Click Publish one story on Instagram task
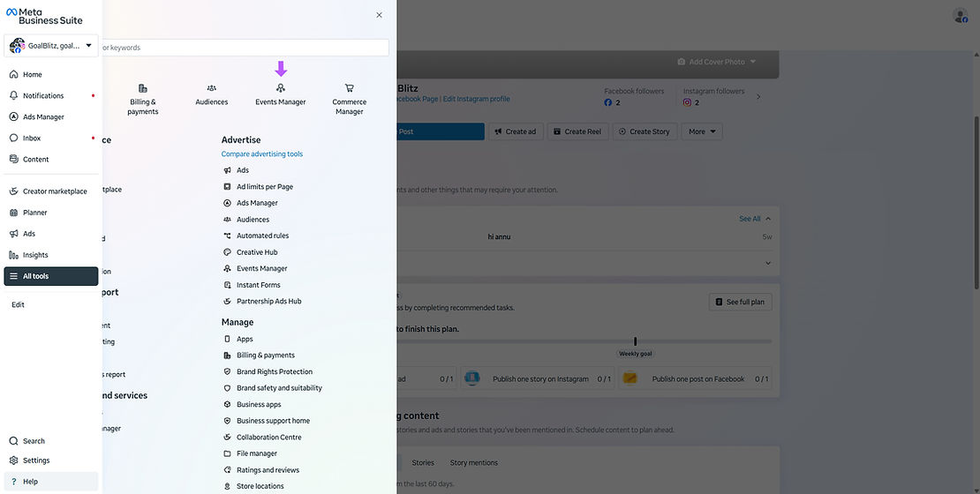Screen dimensions: 980x494 click(539, 378)
